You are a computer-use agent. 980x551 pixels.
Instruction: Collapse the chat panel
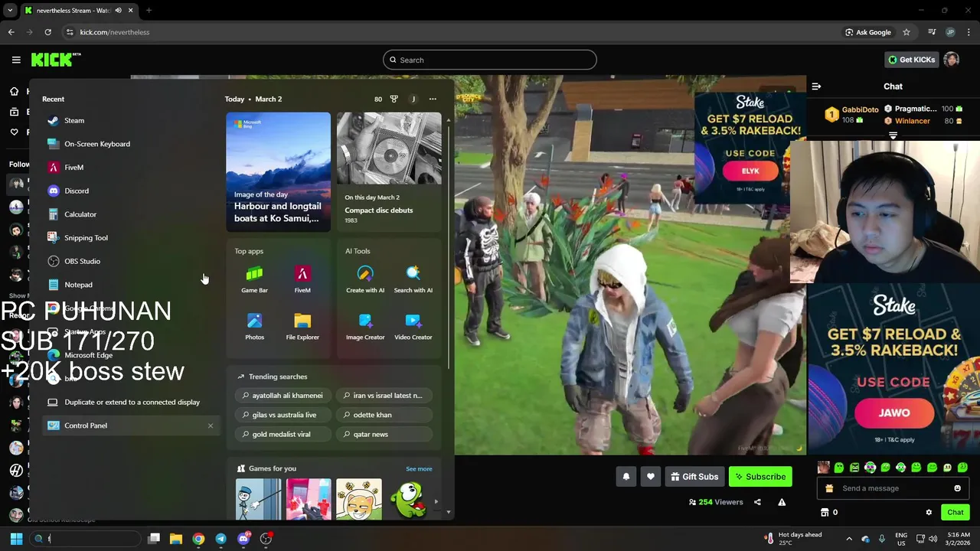816,86
